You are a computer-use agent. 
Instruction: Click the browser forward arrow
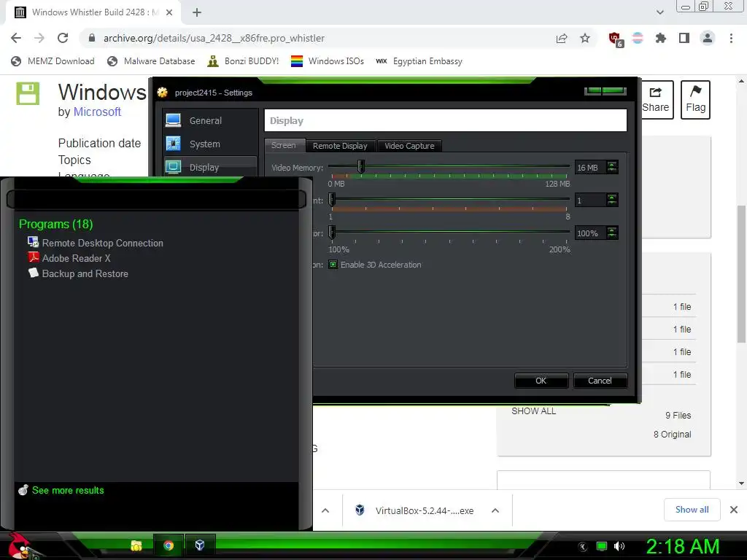coord(39,38)
